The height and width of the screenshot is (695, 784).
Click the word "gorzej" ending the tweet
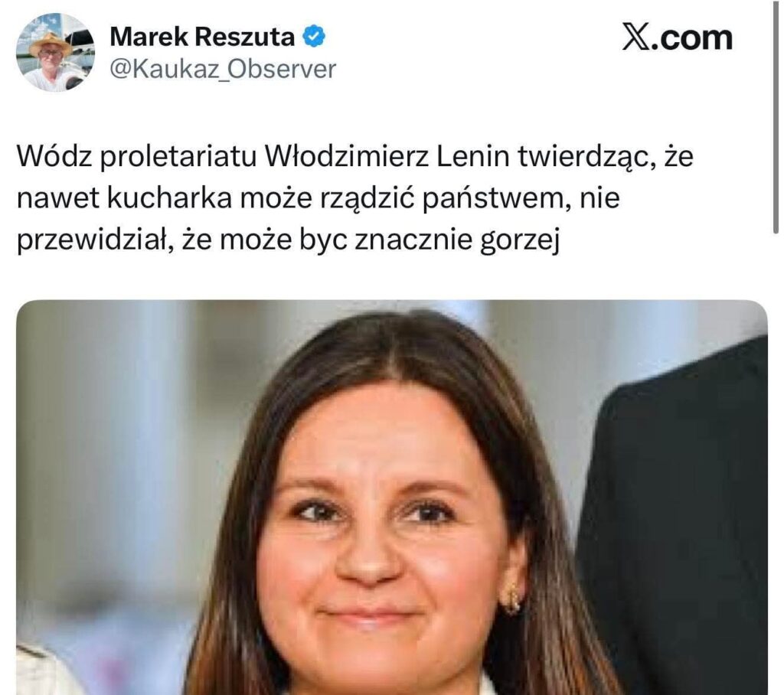coord(520,242)
